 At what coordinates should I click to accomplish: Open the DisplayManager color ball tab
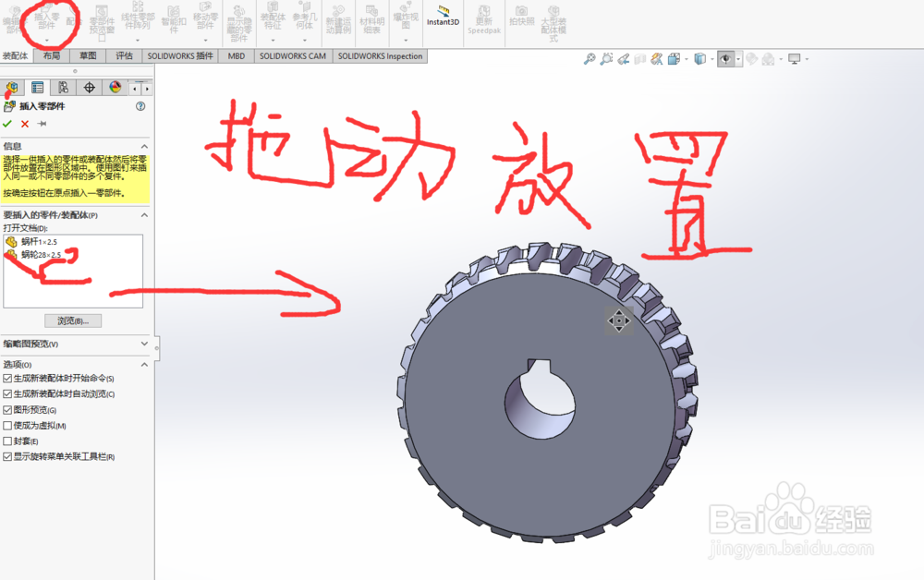coord(115,88)
